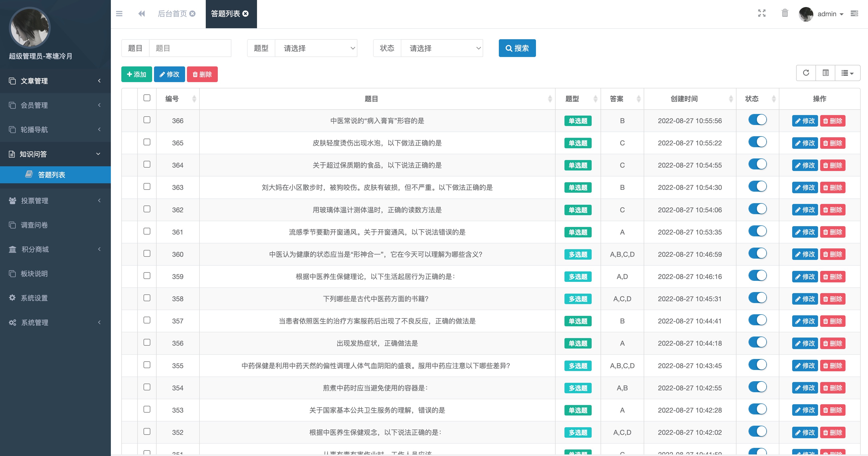Sort by 创建时间 column arrows

tap(730, 99)
